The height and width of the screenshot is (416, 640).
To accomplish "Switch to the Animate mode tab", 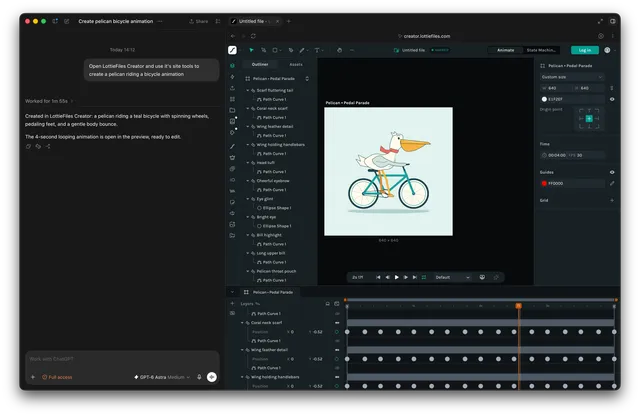I will 505,50.
